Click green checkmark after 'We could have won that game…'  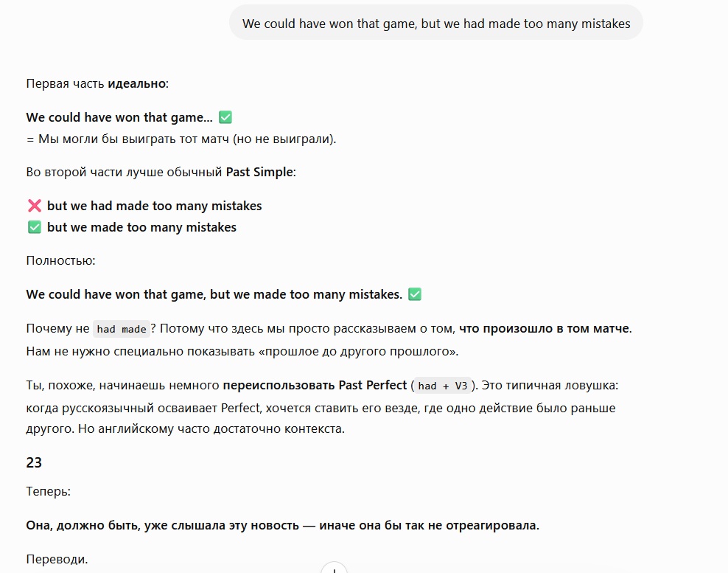click(x=225, y=117)
